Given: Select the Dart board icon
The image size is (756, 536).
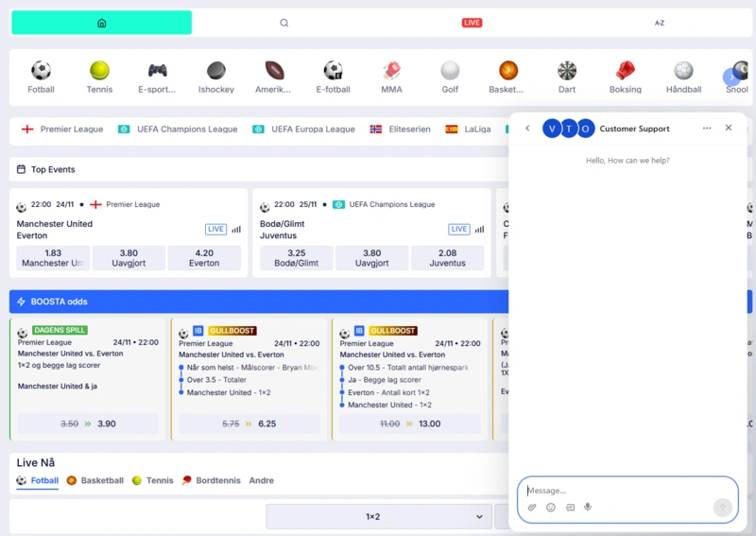Looking at the screenshot, I should [x=567, y=71].
